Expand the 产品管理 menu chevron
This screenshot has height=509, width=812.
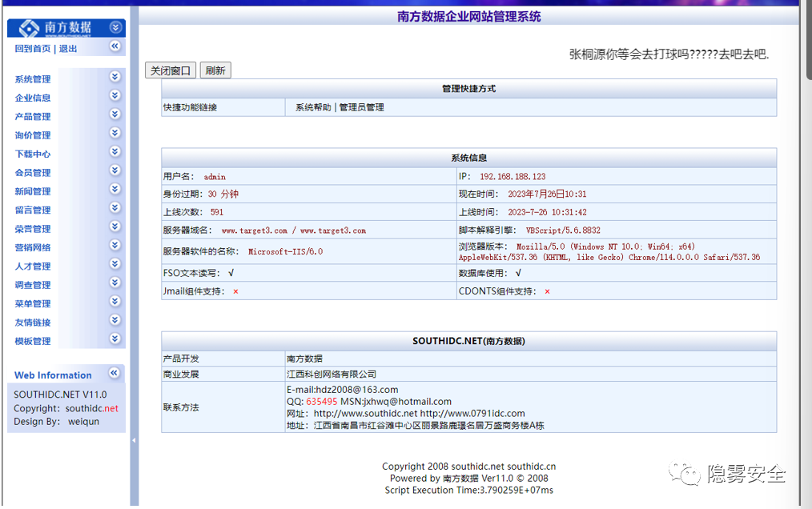click(115, 114)
